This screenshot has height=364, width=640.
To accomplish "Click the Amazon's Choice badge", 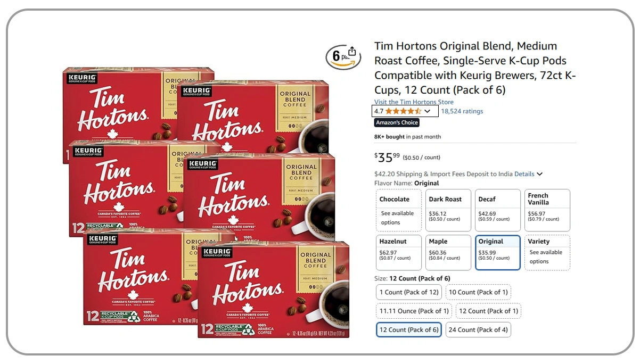I will (x=397, y=122).
